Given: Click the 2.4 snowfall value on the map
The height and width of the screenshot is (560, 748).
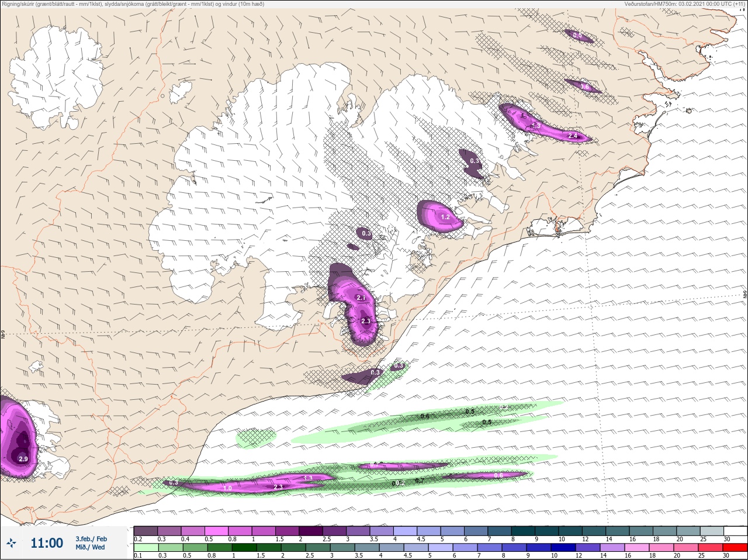Looking at the screenshot, I should [573, 136].
